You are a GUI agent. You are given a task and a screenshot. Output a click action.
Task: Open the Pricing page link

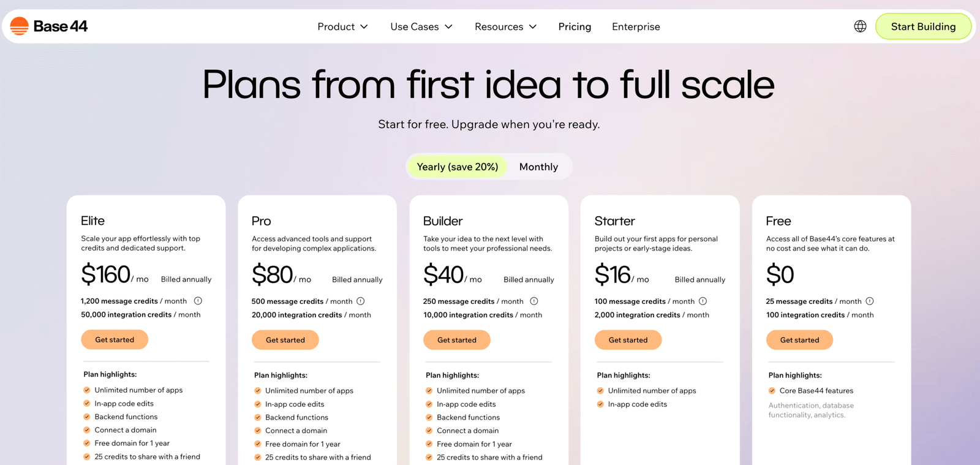575,27
